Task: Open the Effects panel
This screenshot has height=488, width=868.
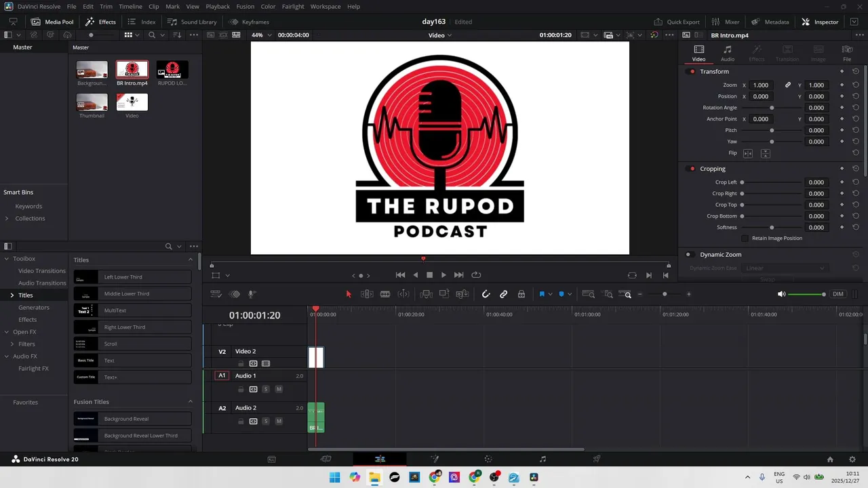Action: click(x=100, y=22)
